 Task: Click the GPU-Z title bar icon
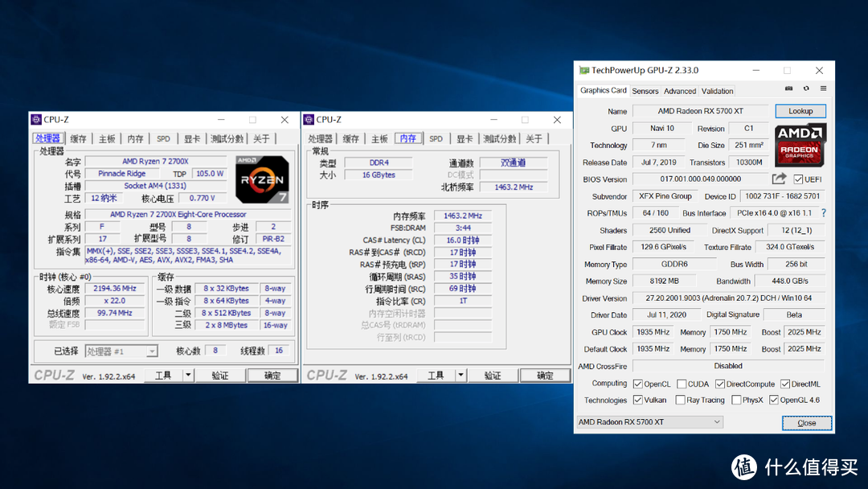pos(584,70)
